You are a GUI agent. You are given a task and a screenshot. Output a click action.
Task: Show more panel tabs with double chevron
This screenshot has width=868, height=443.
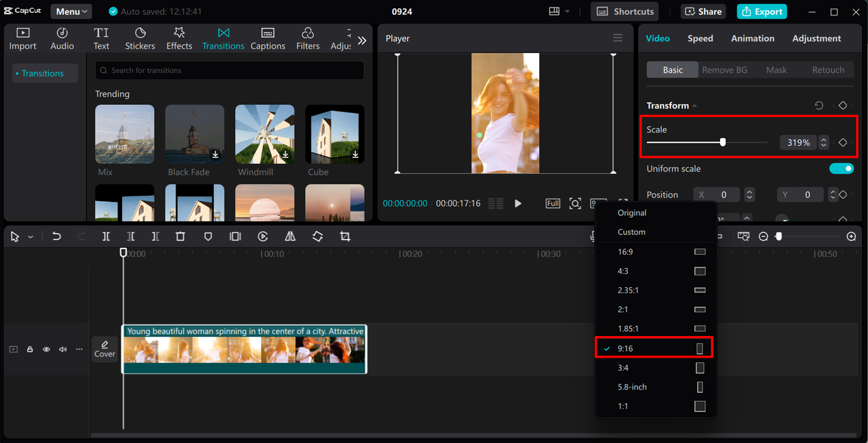[x=362, y=41]
